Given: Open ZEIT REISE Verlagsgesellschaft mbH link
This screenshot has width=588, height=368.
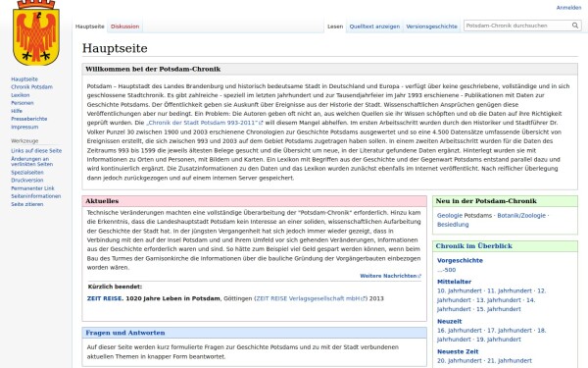Looking at the screenshot, I should click(311, 299).
